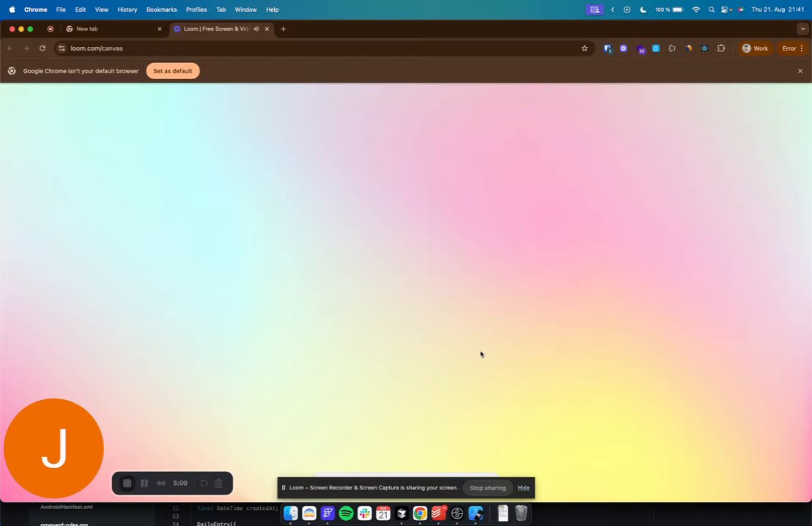Bookmark this page with the star
Image resolution: width=812 pixels, height=526 pixels.
(x=585, y=48)
